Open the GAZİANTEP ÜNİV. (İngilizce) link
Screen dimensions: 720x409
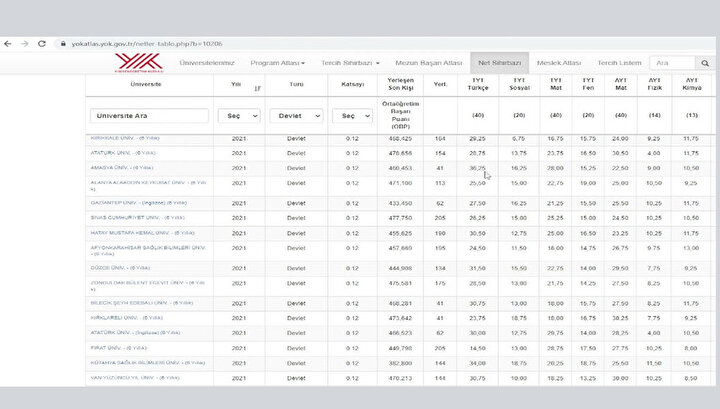point(139,203)
